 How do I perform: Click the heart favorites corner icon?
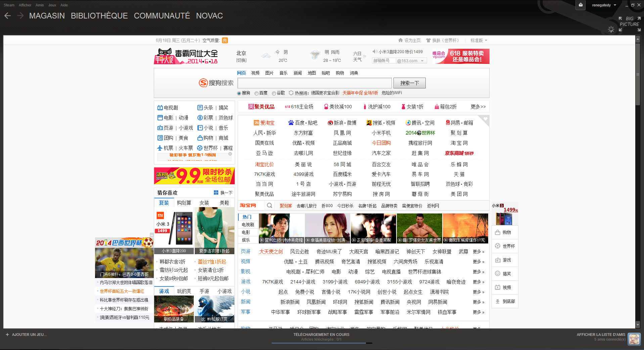(485, 119)
